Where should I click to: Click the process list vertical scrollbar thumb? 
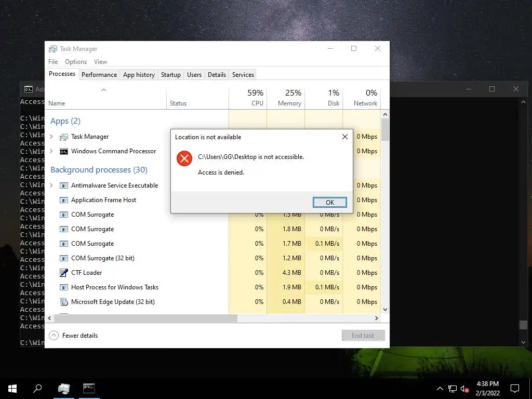[385, 130]
